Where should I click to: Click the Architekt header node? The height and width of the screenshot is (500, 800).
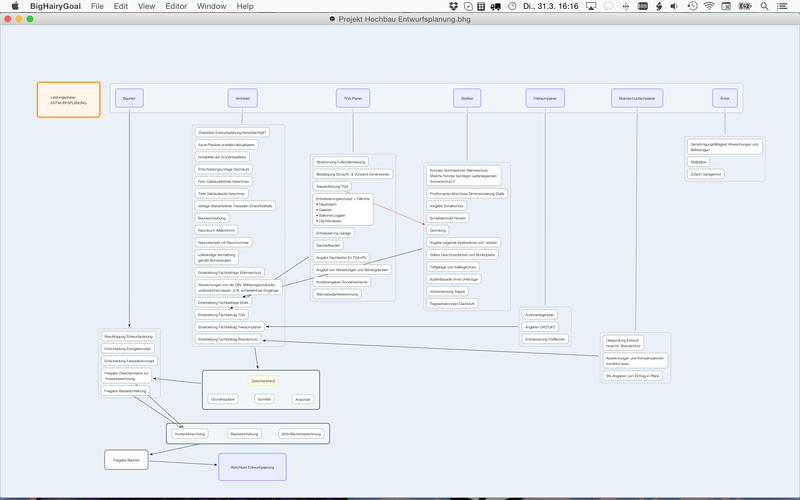coord(243,98)
